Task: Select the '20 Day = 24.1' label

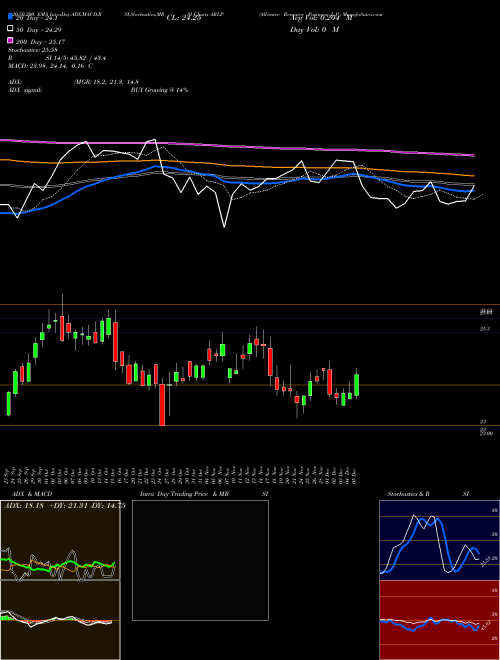Action: click(x=36, y=18)
